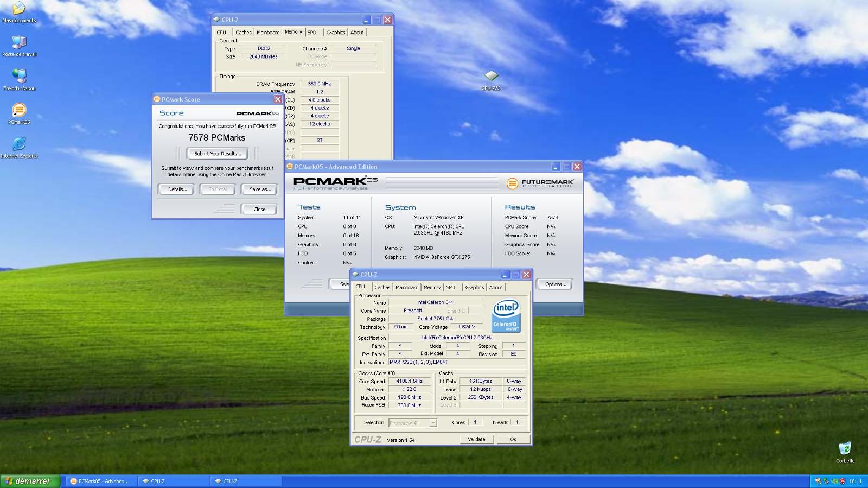Click the Multiplier x 22.0 value
868x488 pixels.
[409, 389]
